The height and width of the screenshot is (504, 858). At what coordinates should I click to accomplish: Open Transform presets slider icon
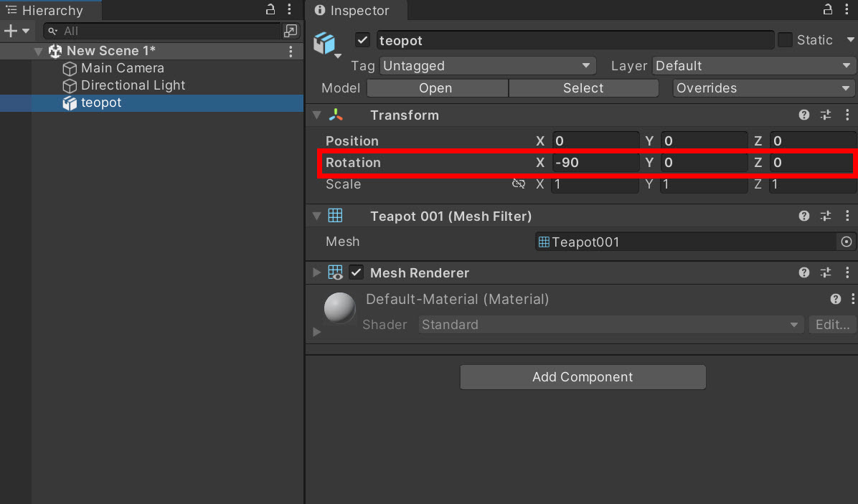click(826, 115)
